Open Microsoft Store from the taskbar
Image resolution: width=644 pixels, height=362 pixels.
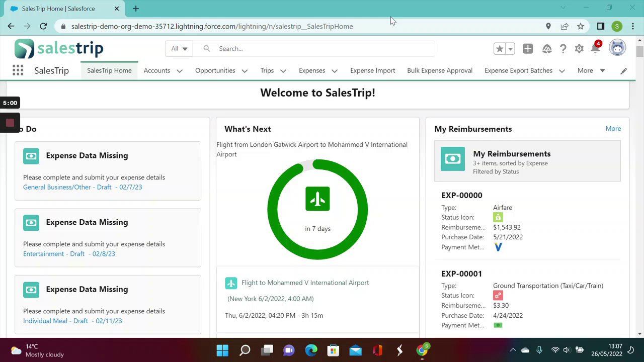coord(333,350)
